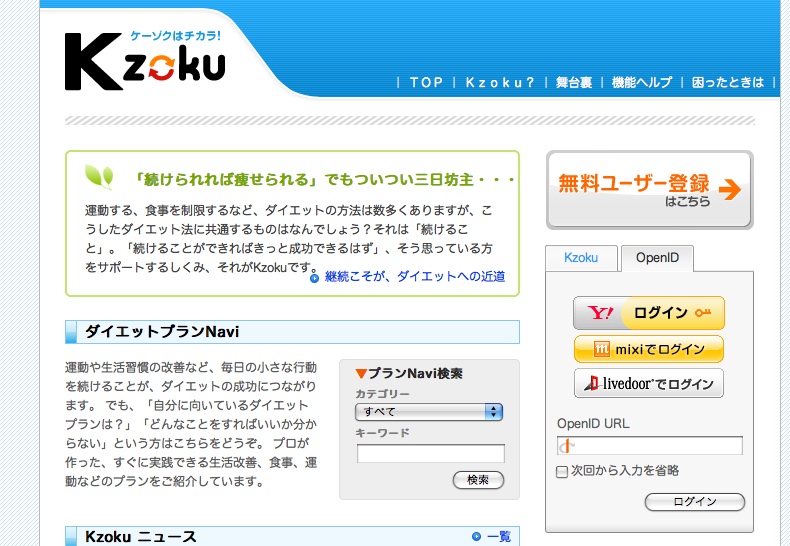
Task: Focus the OpenID URL input field
Action: 649,446
